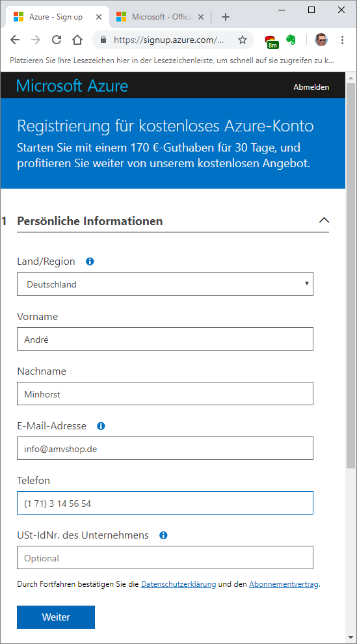
Task: Click the Telefon input field
Action: [165, 503]
